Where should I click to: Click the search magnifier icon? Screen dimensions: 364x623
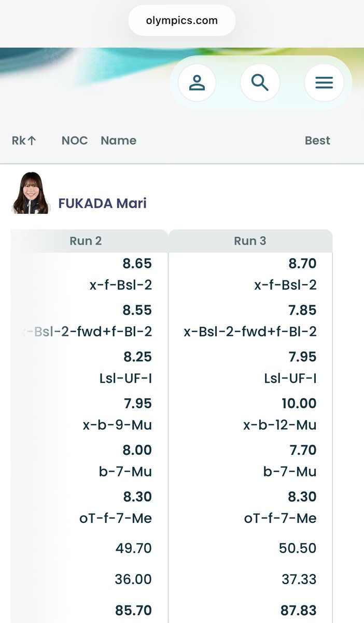tap(260, 83)
